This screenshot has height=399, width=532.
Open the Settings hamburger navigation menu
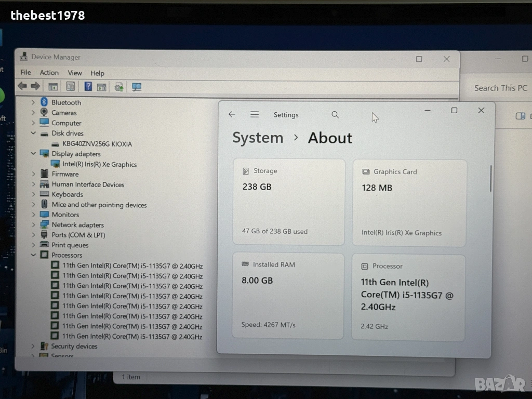[x=255, y=115]
